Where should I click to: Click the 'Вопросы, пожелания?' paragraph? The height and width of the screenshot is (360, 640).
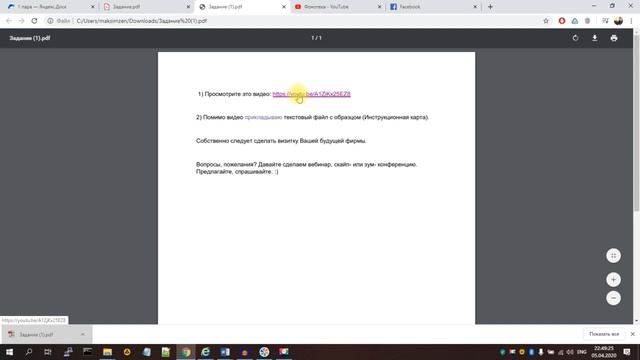point(307,168)
